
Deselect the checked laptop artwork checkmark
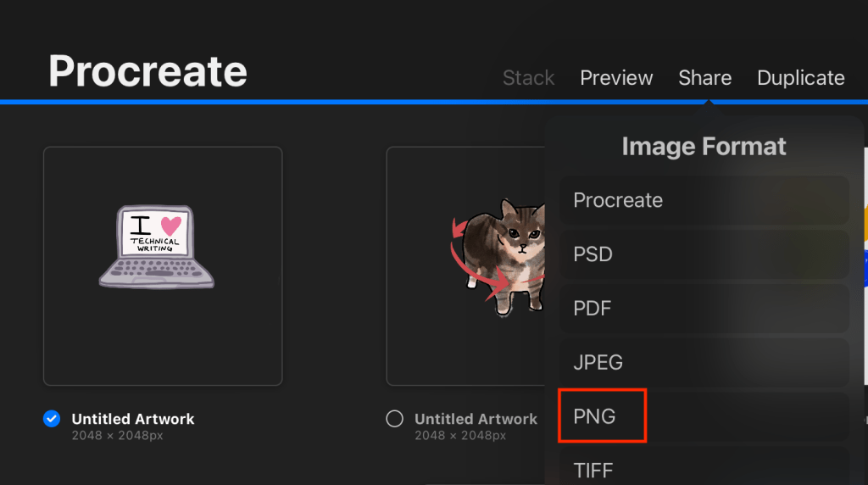click(x=52, y=419)
